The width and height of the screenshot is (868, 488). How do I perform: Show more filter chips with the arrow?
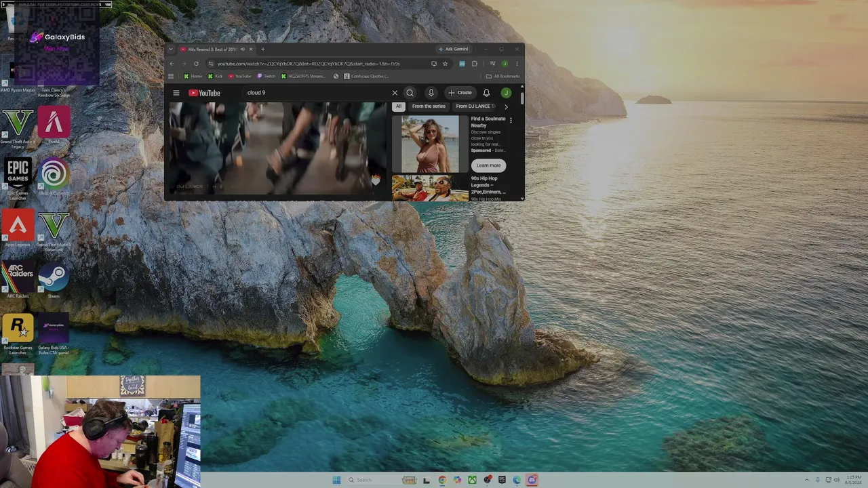click(505, 106)
